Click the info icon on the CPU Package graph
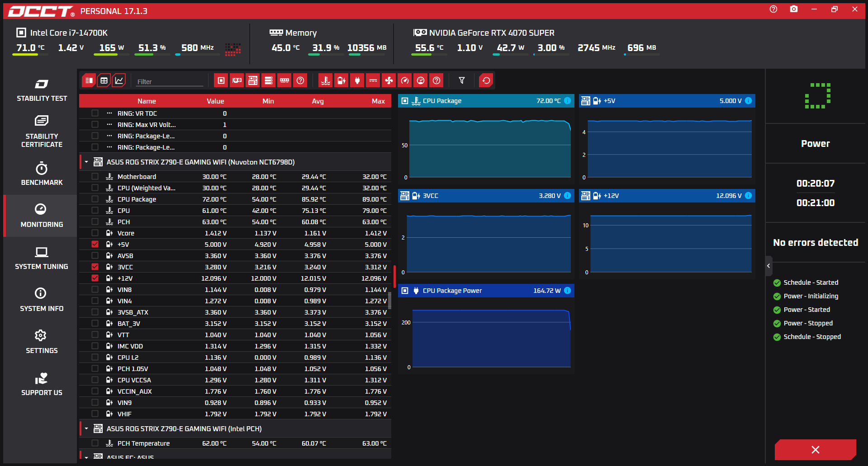This screenshot has height=466, width=868. [x=568, y=101]
